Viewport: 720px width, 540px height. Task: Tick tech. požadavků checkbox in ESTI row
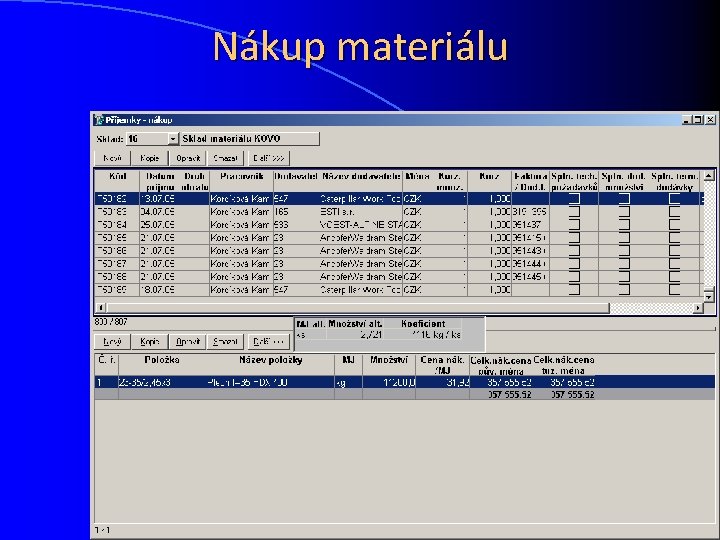574,212
